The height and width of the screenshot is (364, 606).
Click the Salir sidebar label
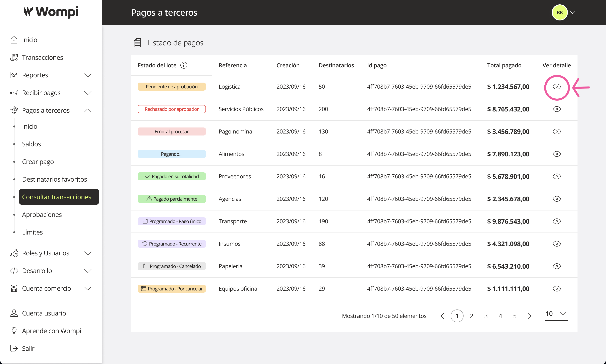(28, 349)
